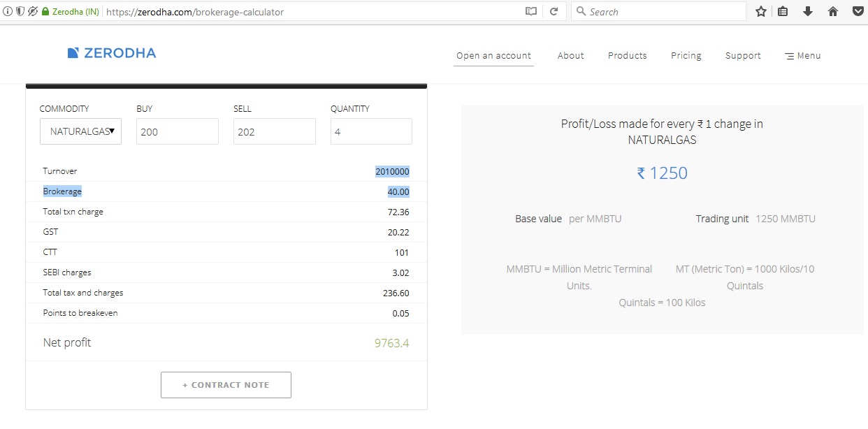Click the BUY price field showing 200
This screenshot has height=429, width=868.
[x=178, y=131]
